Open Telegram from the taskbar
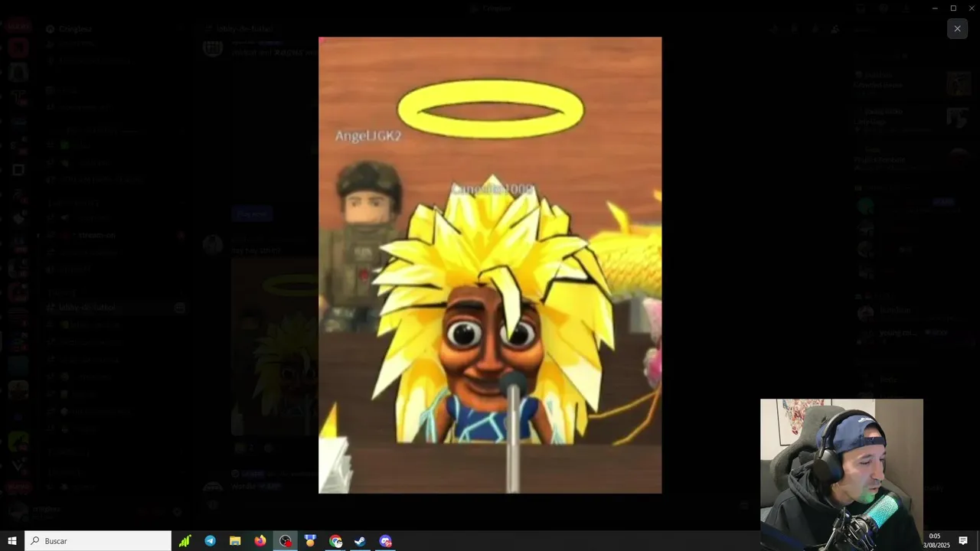 click(210, 541)
